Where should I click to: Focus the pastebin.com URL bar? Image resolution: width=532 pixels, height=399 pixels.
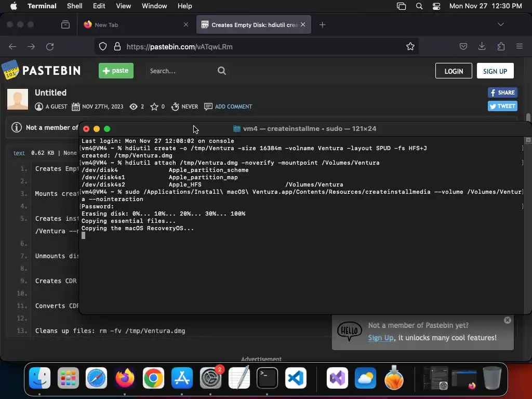click(258, 47)
